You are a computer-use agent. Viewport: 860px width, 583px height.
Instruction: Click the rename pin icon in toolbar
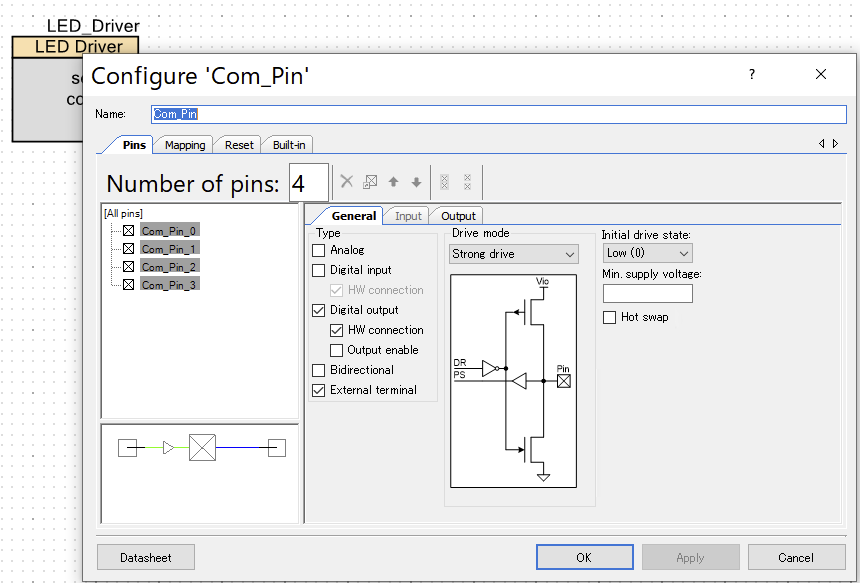370,182
